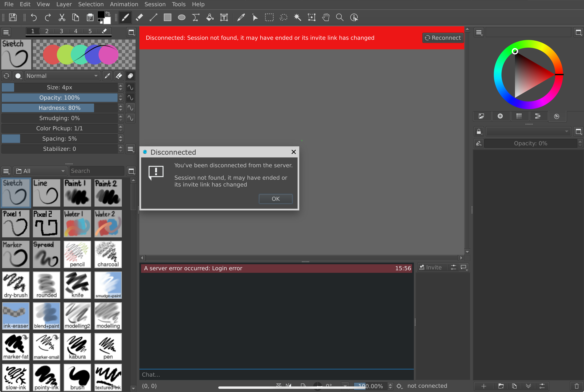584x392 pixels.
Task: Select the Pan hand tool
Action: click(326, 18)
